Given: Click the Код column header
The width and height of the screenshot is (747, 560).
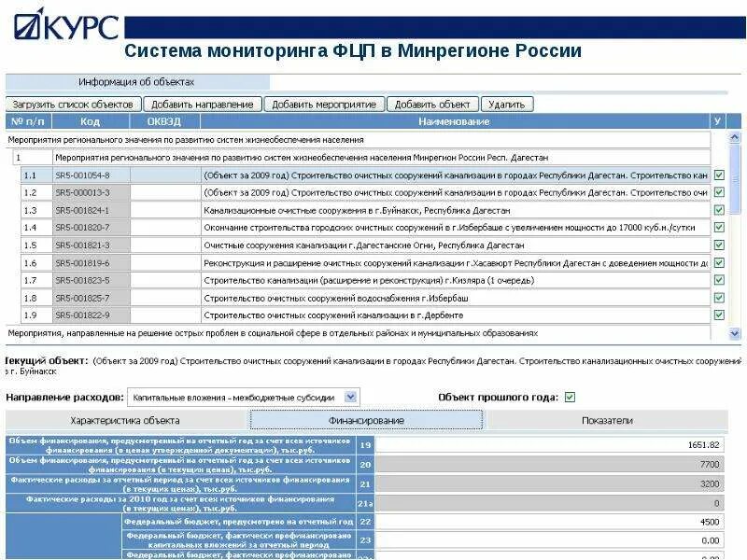Looking at the screenshot, I should pos(91,121).
